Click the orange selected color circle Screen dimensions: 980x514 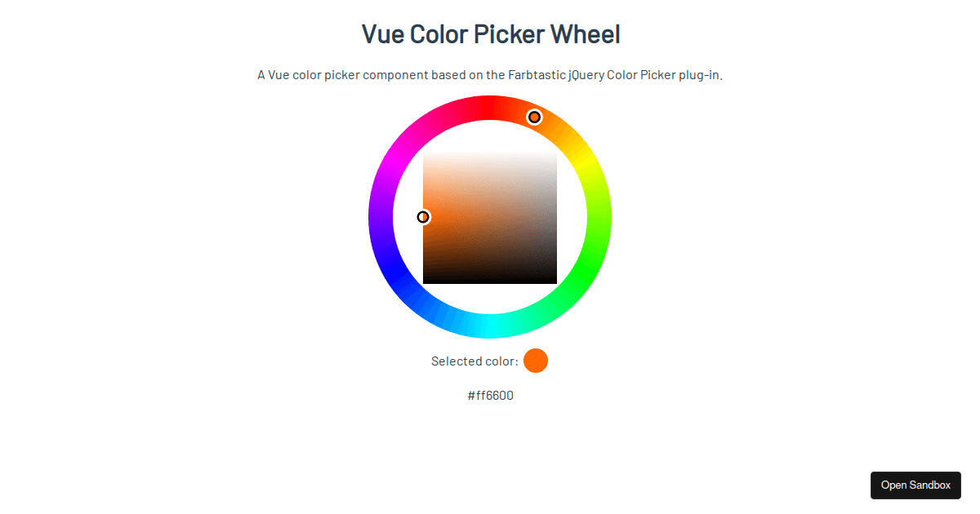click(x=536, y=361)
